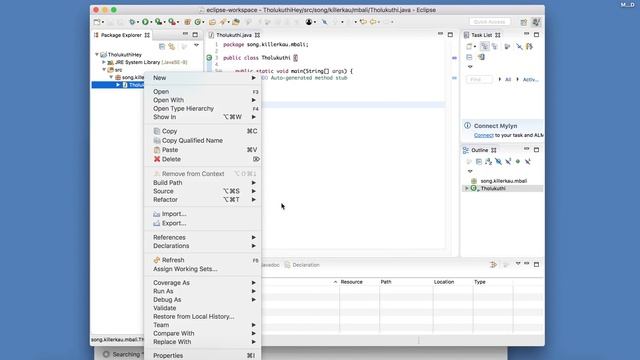
Task: Click the green Run toolbar button
Action: click(145, 22)
